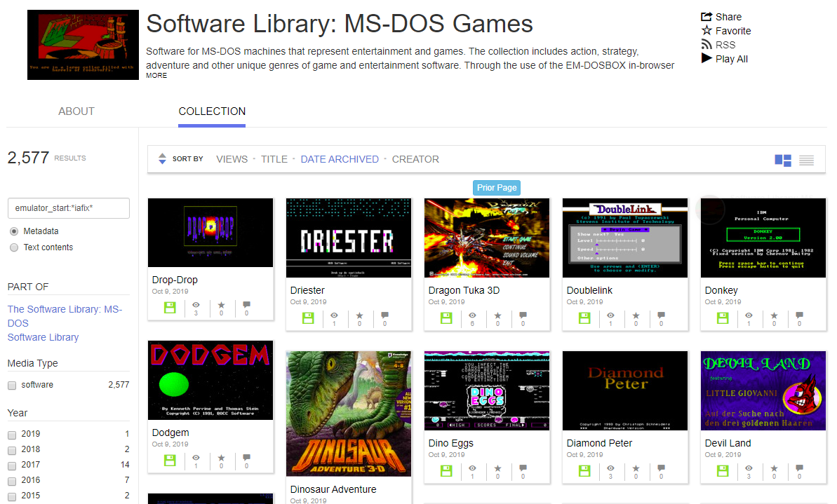Open the Diamond Peter title link
The image size is (837, 504).
point(599,443)
